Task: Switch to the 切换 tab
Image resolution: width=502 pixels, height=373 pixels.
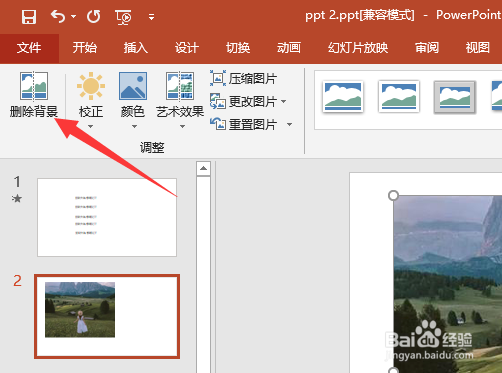Action: [x=238, y=48]
